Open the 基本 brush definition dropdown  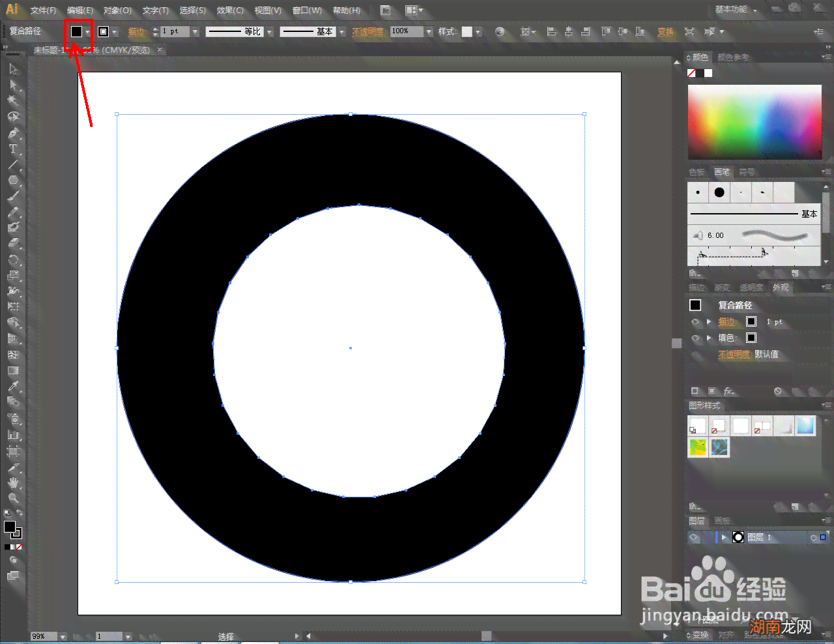click(341, 32)
